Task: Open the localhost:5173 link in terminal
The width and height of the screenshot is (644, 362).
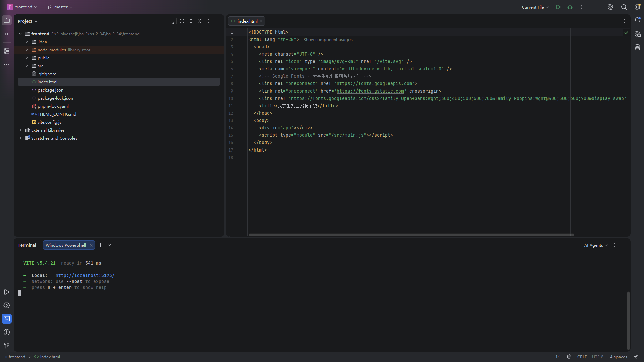Action: click(85, 276)
